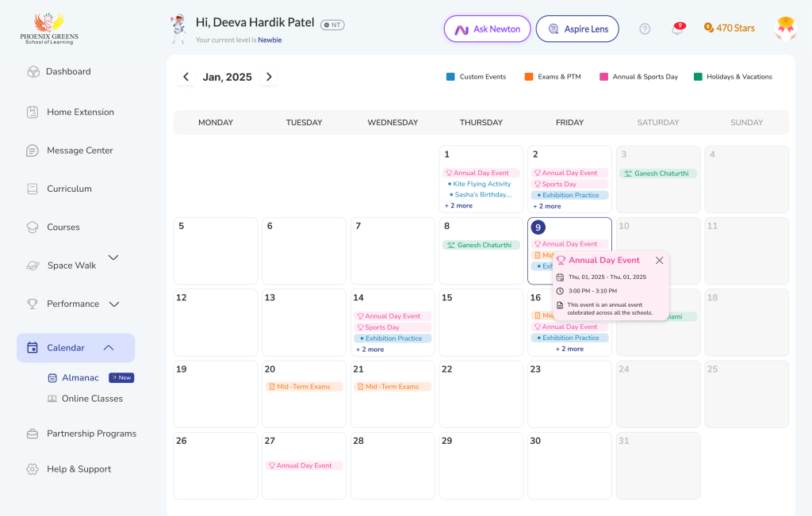
Task: Show '+ 2 more' events on January 14
Action: pyautogui.click(x=370, y=349)
